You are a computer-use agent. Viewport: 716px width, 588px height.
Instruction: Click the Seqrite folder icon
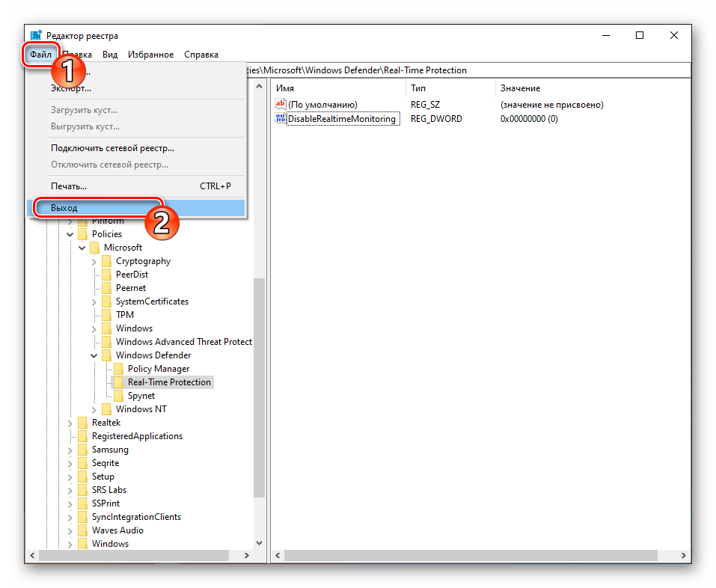[82, 463]
